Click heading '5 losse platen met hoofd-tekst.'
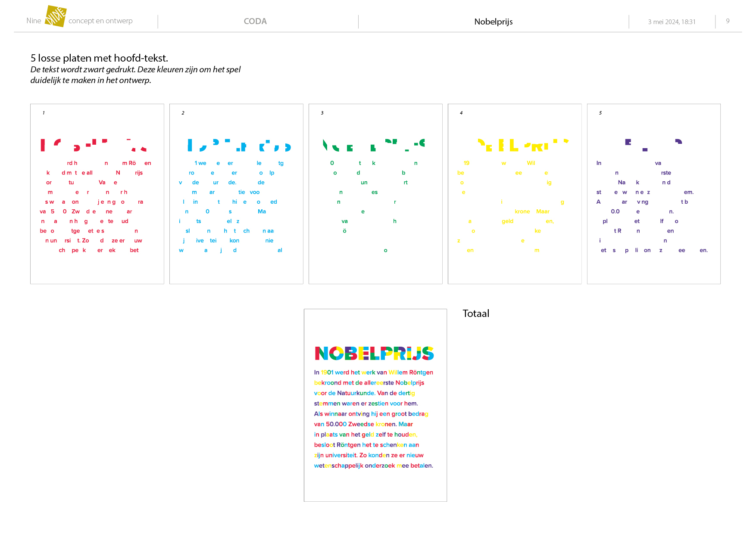 (99, 58)
